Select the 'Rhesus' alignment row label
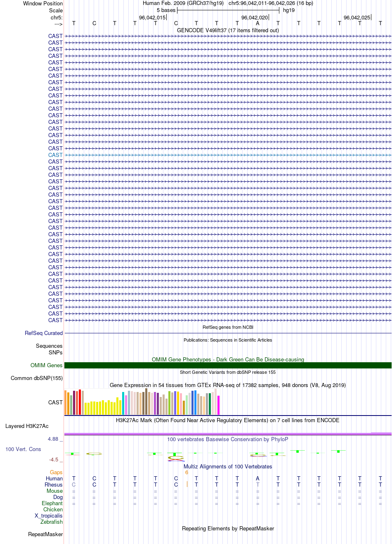 click(54, 485)
